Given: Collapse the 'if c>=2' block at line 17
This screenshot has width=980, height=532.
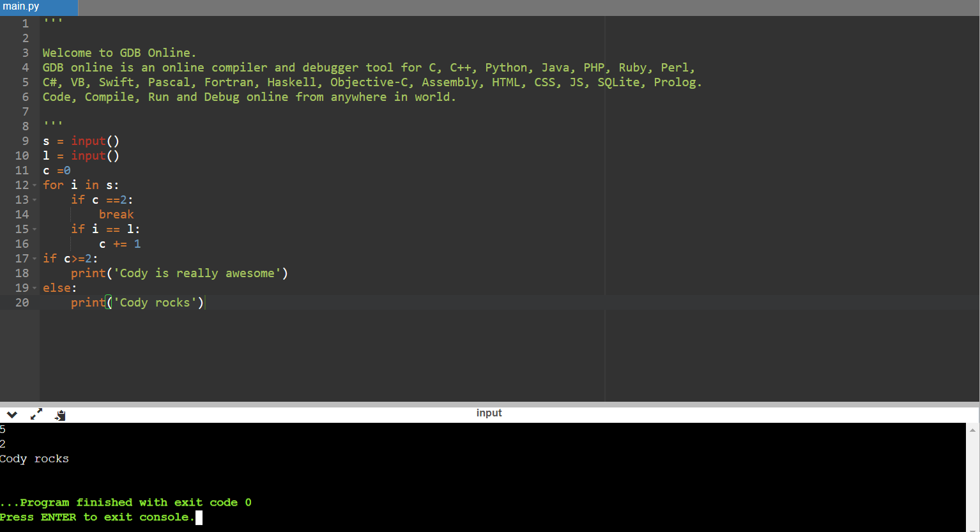Looking at the screenshot, I should pyautogui.click(x=34, y=259).
